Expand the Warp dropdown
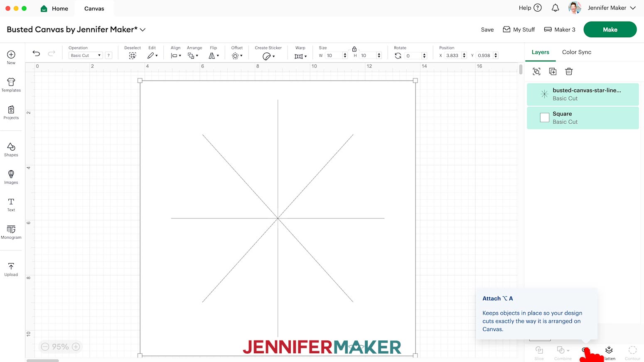 (300, 56)
